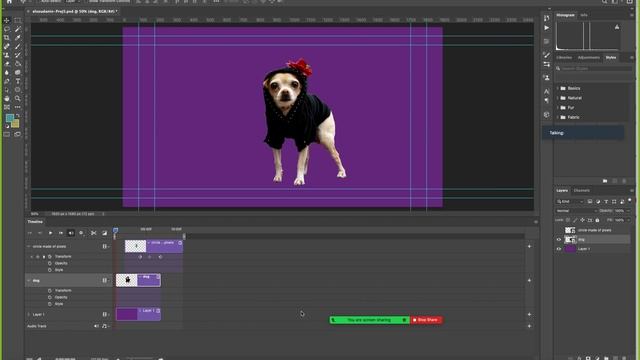Add media to the dog track plus button
This screenshot has width=640, height=360.
[529, 280]
